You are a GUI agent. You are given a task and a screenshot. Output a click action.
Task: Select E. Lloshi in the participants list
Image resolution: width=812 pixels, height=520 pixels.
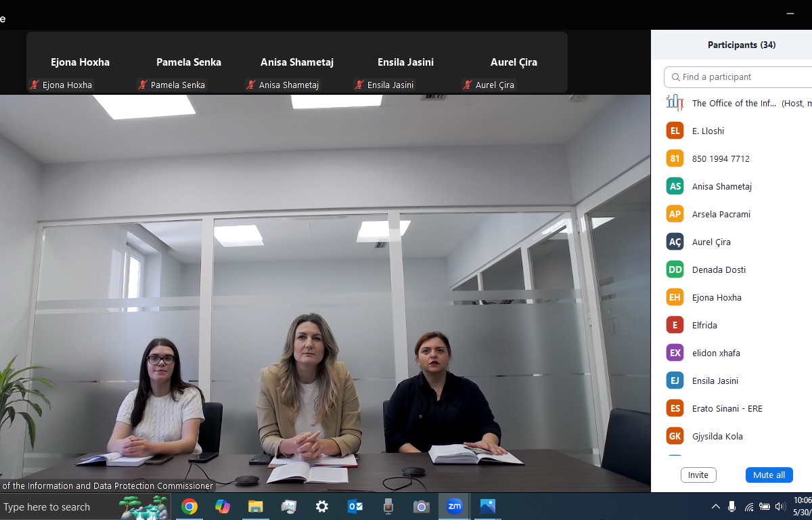[708, 131]
